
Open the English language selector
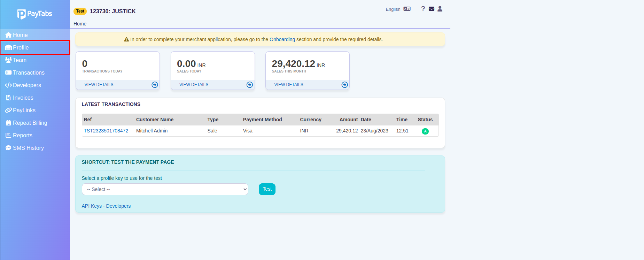(393, 9)
